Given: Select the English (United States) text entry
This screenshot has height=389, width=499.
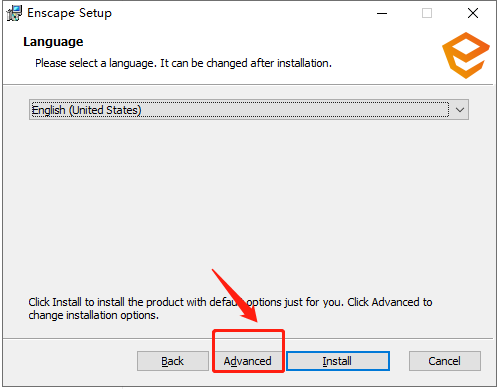Looking at the screenshot, I should [x=87, y=110].
